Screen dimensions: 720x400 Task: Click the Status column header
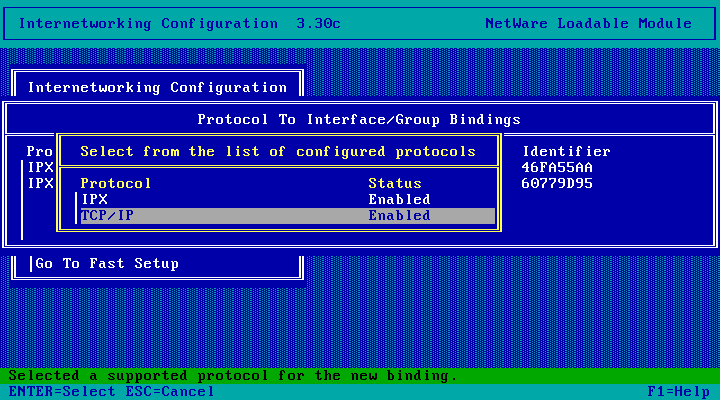395,183
